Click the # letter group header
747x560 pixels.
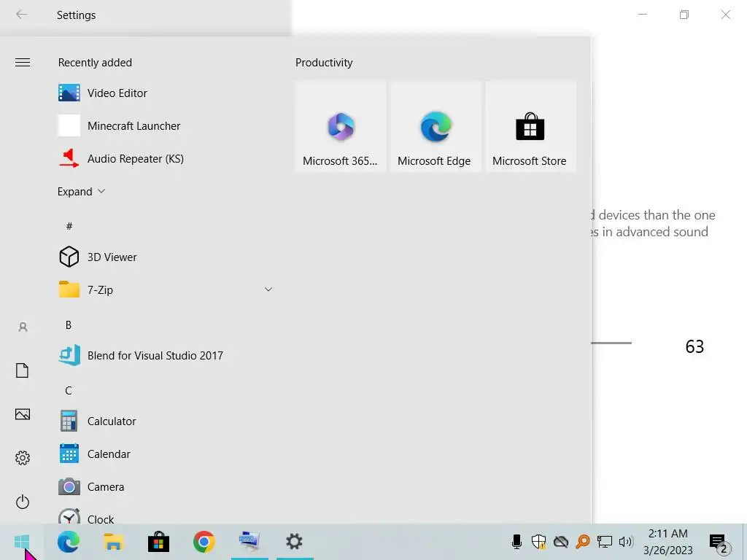coord(69,226)
